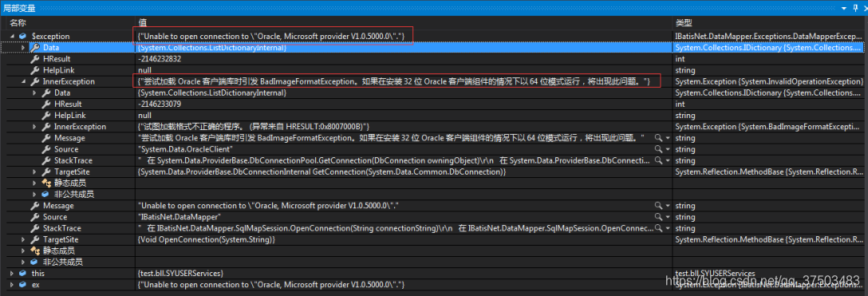868x296 pixels.
Task: Open visualizer dropdown for the IBatisNet.DataMapper.SqlMapSession StackTrace
Action: click(667, 228)
